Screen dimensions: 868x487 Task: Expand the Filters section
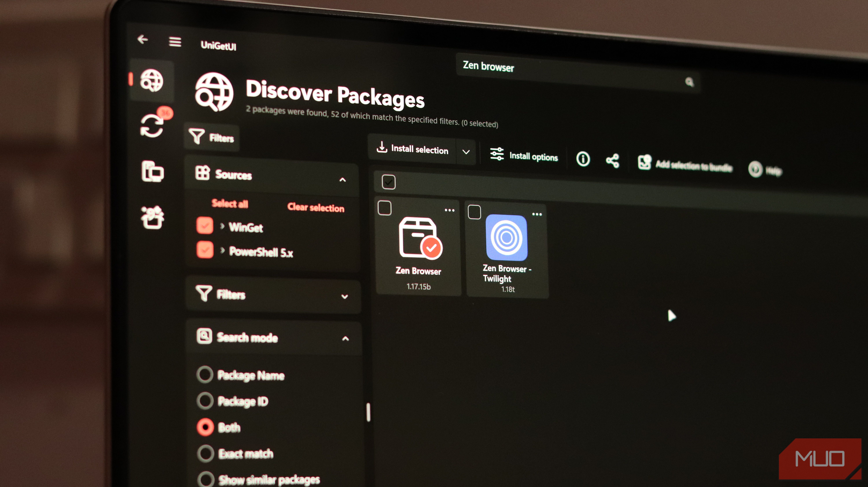(344, 297)
